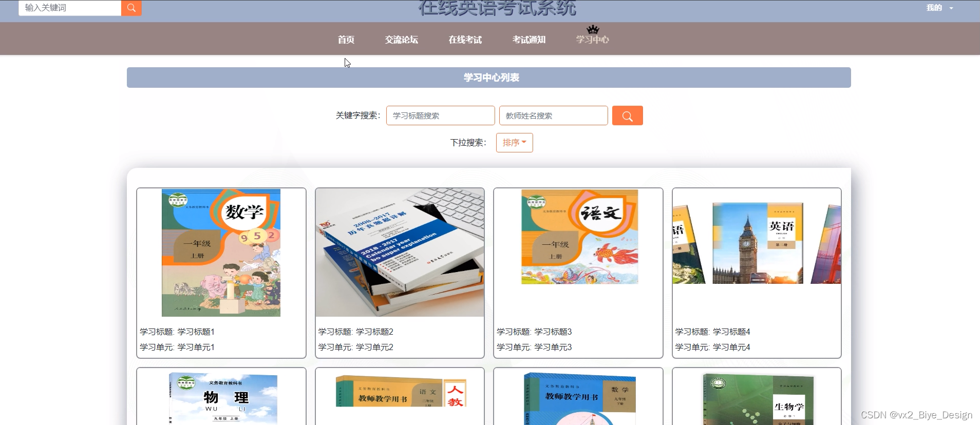Screen dimensions: 980x425
Task: Click the 学习标题搜索 input field
Action: [x=441, y=115]
